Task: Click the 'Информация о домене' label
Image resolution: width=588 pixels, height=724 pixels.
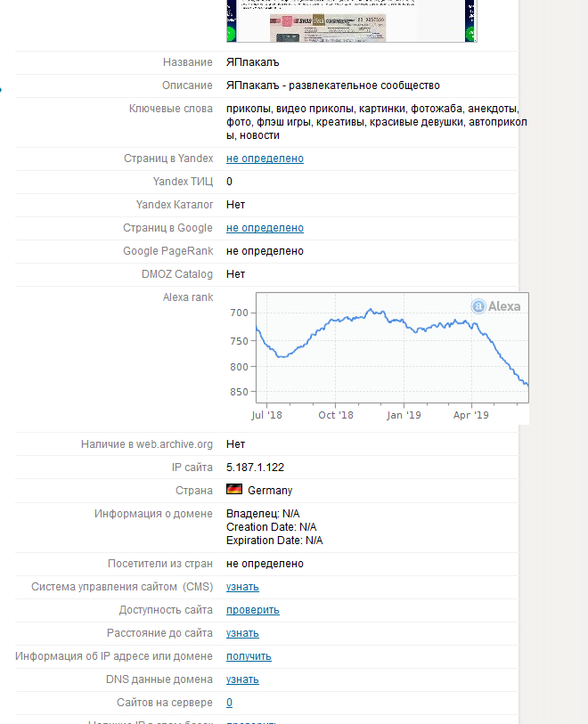Action: point(153,514)
